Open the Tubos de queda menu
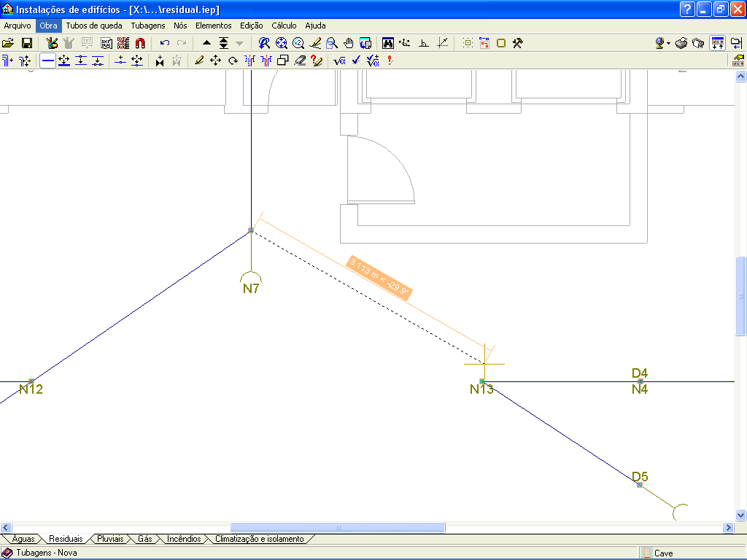This screenshot has width=747, height=560. pyautogui.click(x=94, y=26)
